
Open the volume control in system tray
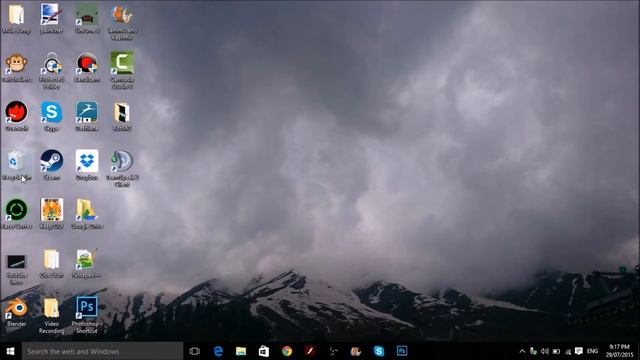(x=544, y=351)
